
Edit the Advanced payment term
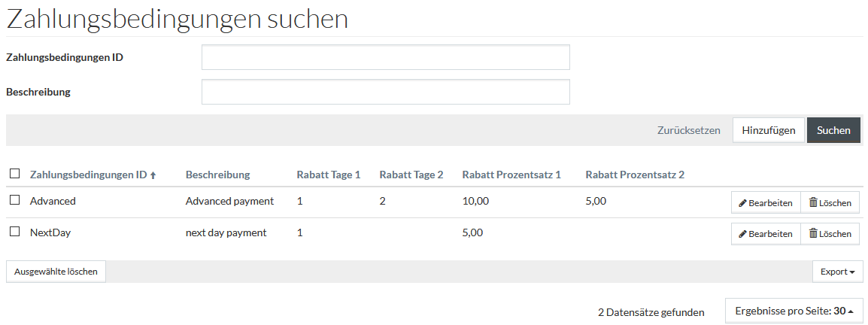(x=766, y=202)
